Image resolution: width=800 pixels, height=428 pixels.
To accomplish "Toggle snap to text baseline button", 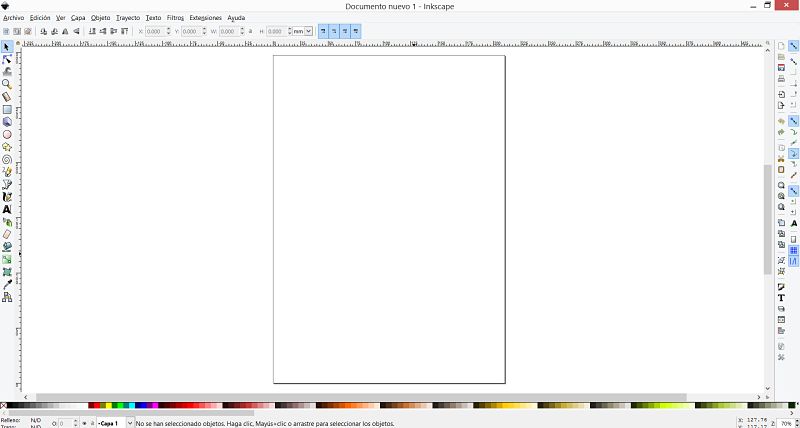I will click(x=793, y=223).
